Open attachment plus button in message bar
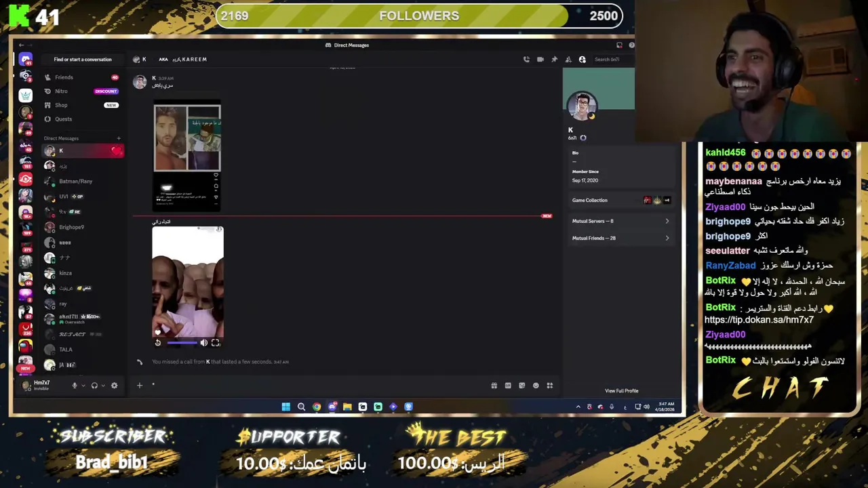This screenshot has height=488, width=868. coord(140,386)
